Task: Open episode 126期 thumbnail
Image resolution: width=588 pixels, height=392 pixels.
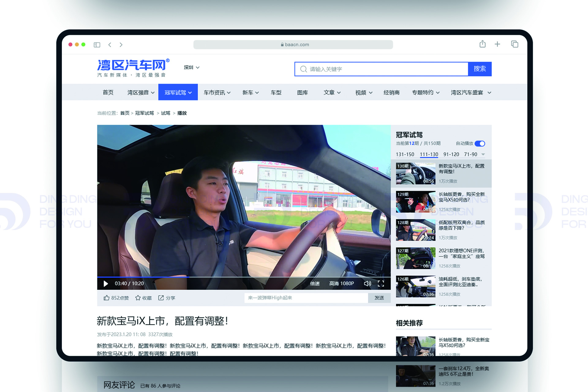Action: tap(415, 286)
